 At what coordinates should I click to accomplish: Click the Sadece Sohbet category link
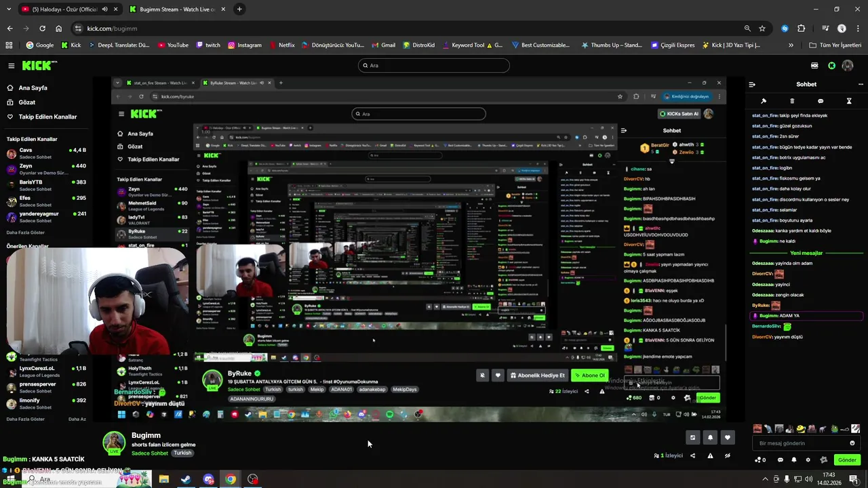[x=150, y=453]
